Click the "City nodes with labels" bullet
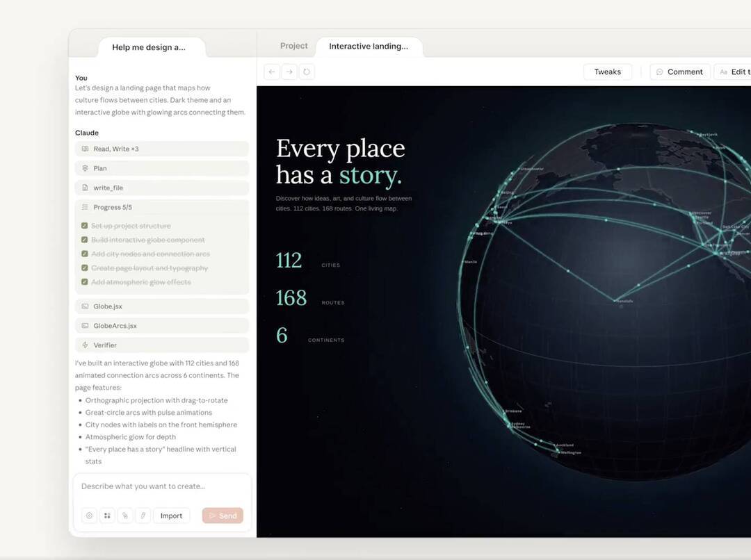This screenshot has height=560, width=751. 161,425
